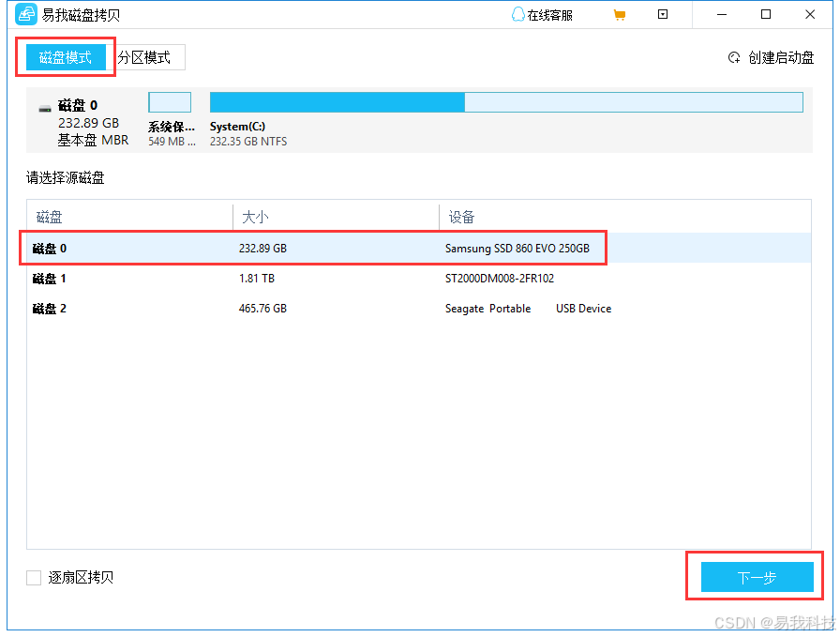Viewport: 840px width, 637px height.
Task: Open the 在线客服 online support
Action: click(x=542, y=15)
